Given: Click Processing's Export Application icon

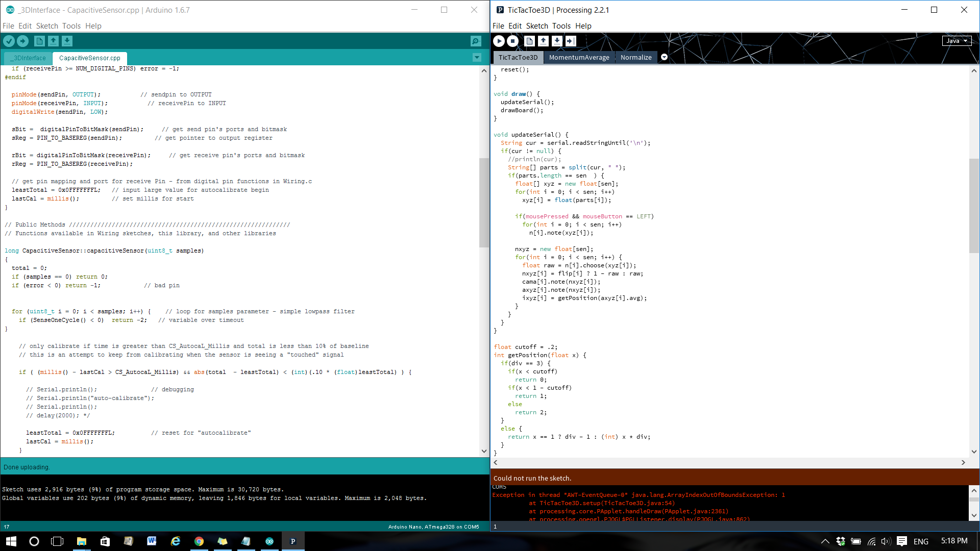Looking at the screenshot, I should (x=571, y=41).
